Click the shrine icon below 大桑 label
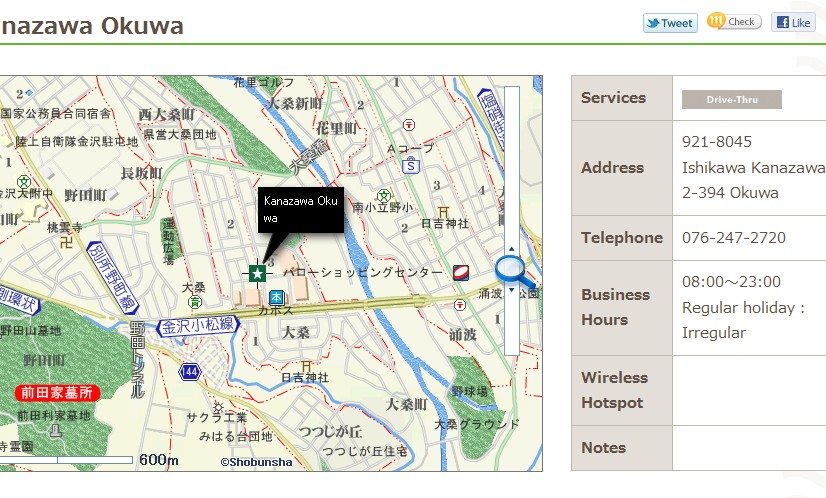 (306, 366)
